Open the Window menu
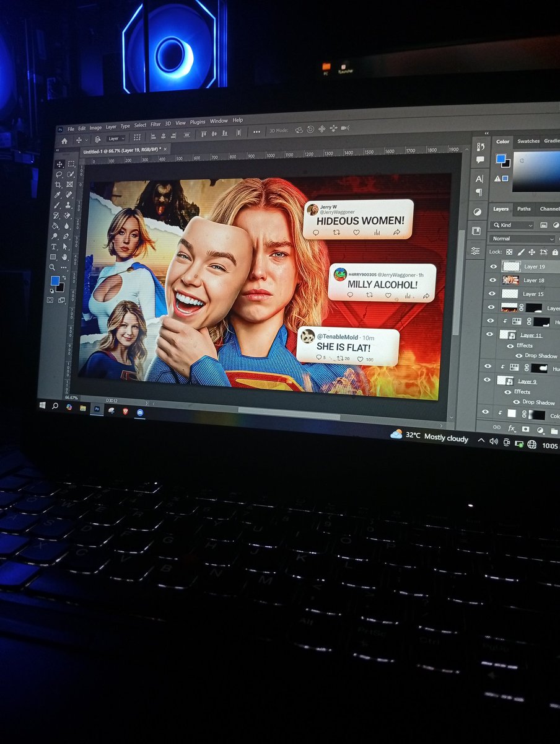The height and width of the screenshot is (744, 560). click(x=219, y=121)
